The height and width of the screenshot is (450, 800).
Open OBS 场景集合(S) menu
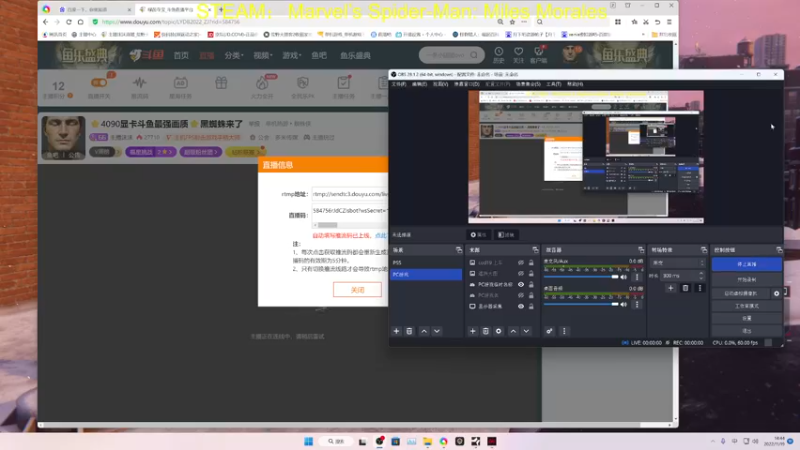[528, 84]
